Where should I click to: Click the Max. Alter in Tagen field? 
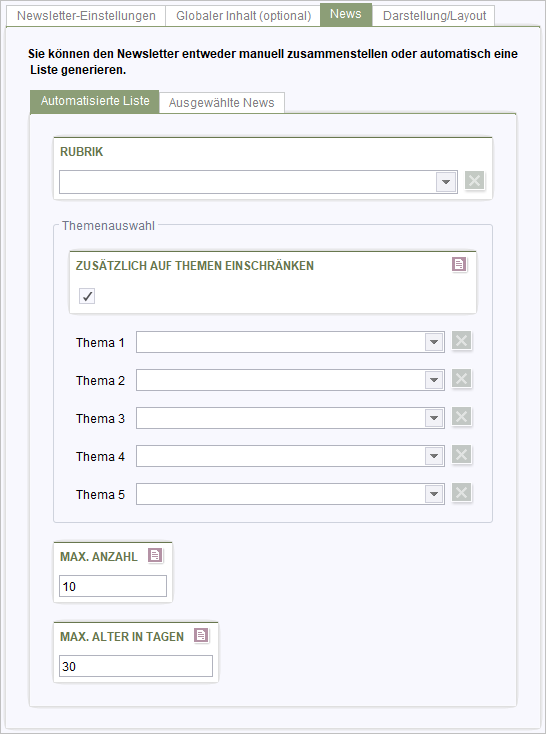click(x=136, y=666)
